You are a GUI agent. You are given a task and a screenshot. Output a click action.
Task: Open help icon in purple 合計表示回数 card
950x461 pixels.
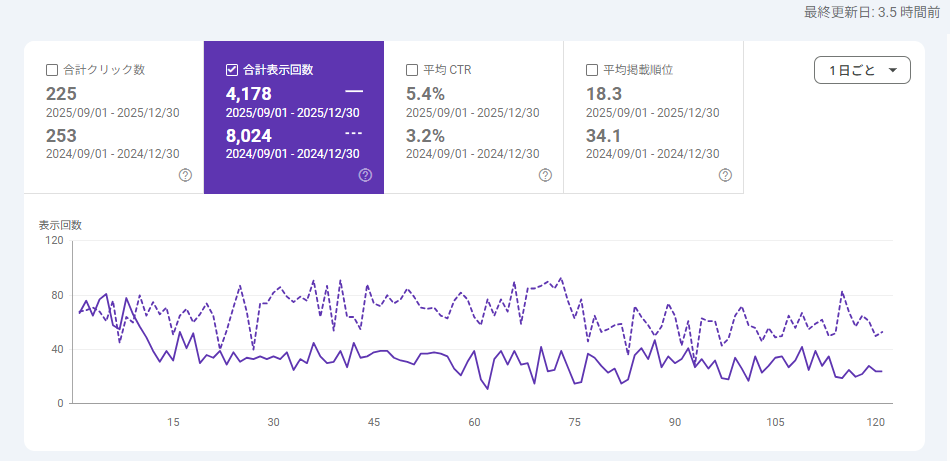(365, 175)
